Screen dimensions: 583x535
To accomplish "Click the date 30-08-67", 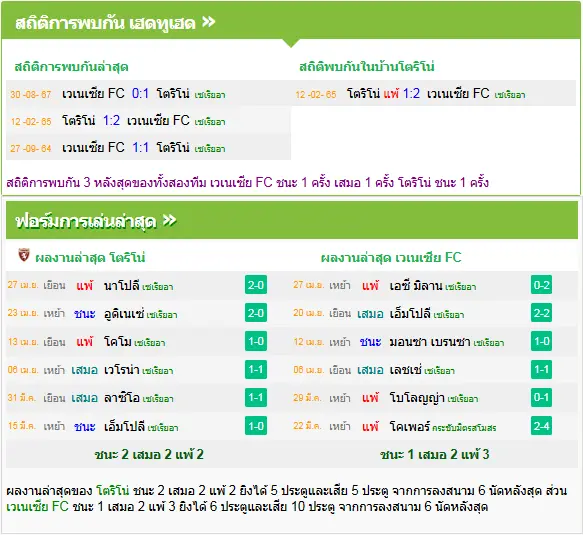I will 30,94.
